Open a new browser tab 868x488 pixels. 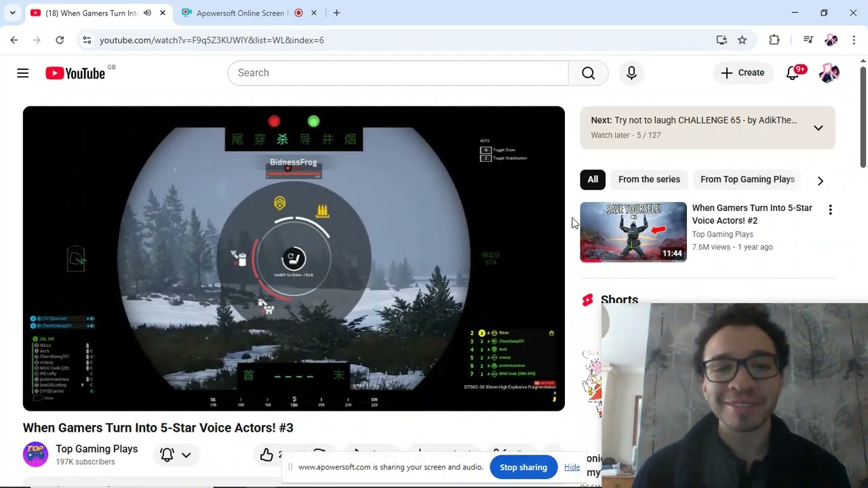coord(336,13)
